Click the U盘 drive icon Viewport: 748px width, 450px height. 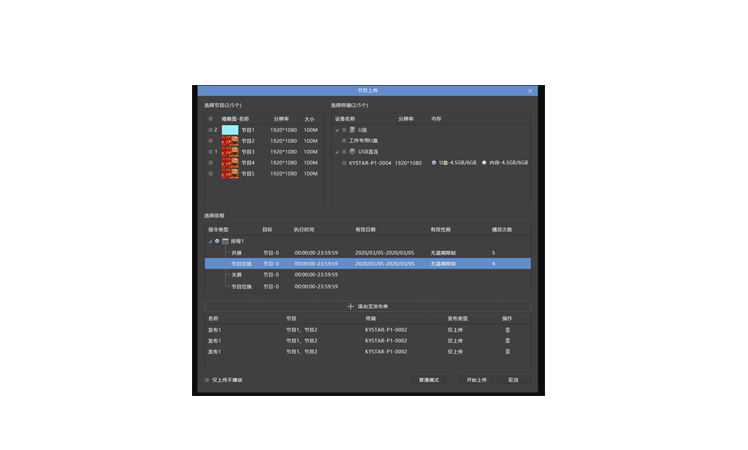353,129
